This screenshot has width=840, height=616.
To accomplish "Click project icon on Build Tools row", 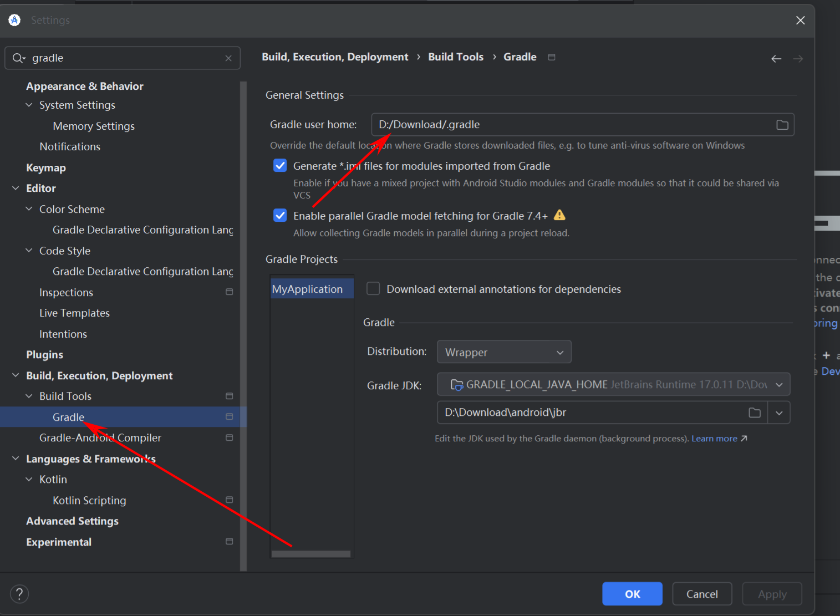I will pyautogui.click(x=230, y=396).
